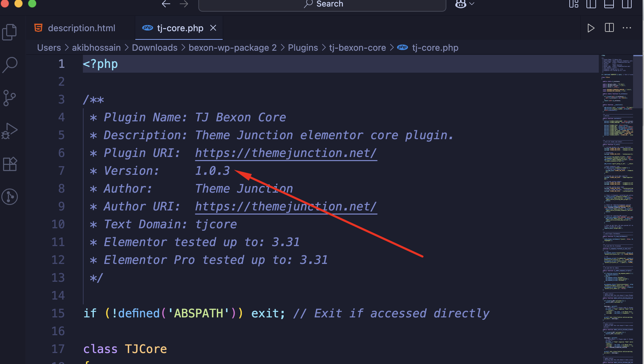The height and width of the screenshot is (364, 644).
Task: Click the yellow minimize window button
Action: (18, 3)
